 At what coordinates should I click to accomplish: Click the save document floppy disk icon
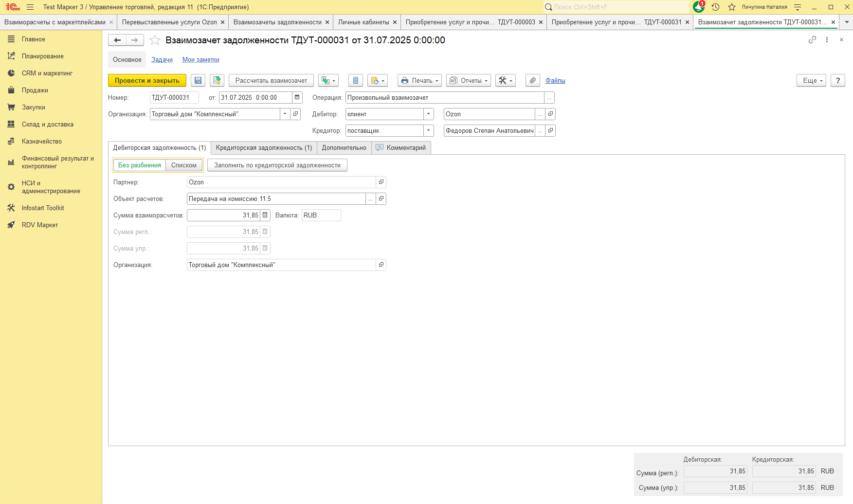(x=198, y=81)
